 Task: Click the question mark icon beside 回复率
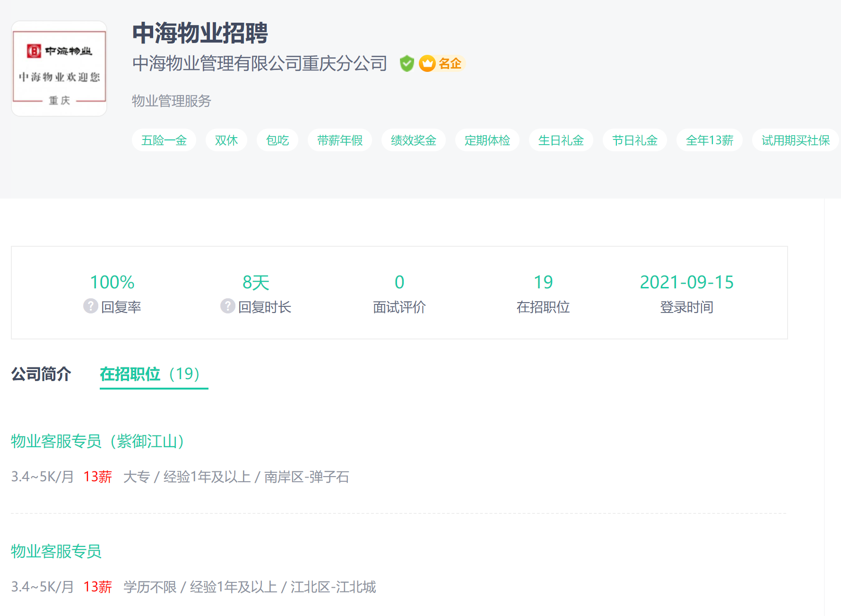coord(91,306)
